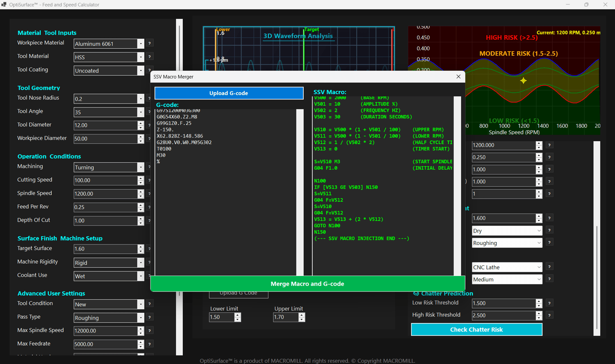Image resolution: width=615 pixels, height=364 pixels.
Task: Click help icon next to Workpiece Material
Action: [150, 43]
